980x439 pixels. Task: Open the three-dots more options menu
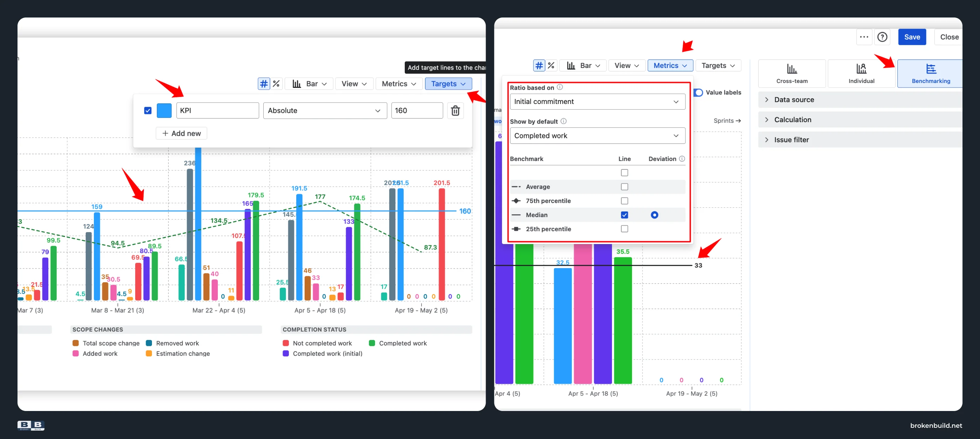pyautogui.click(x=864, y=37)
